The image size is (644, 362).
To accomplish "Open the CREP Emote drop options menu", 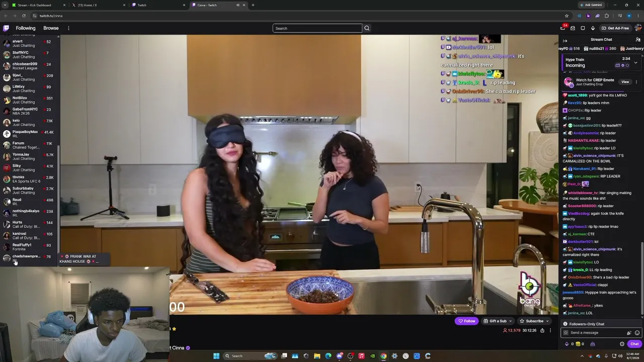I will pyautogui.click(x=636, y=82).
